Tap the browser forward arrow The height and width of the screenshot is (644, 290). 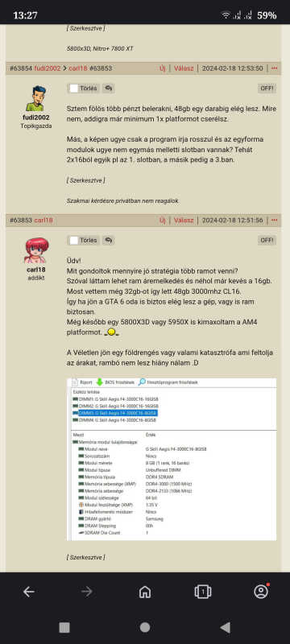point(87,592)
